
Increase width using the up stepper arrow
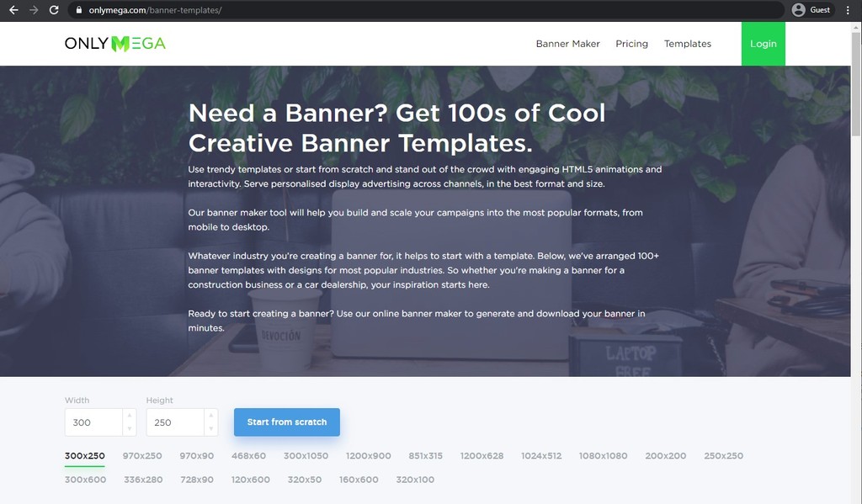[128, 416]
